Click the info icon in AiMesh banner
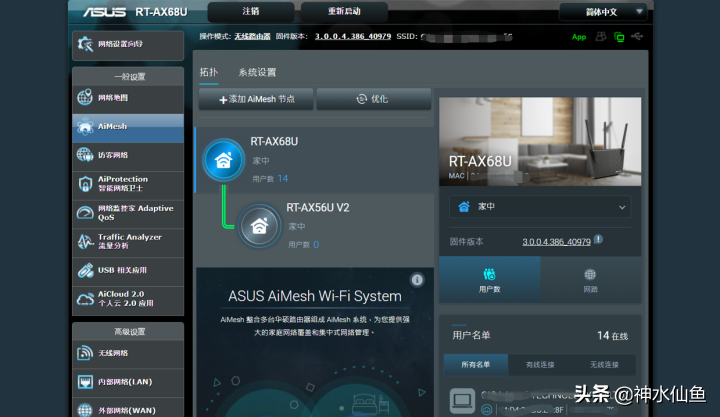 pos(417,280)
